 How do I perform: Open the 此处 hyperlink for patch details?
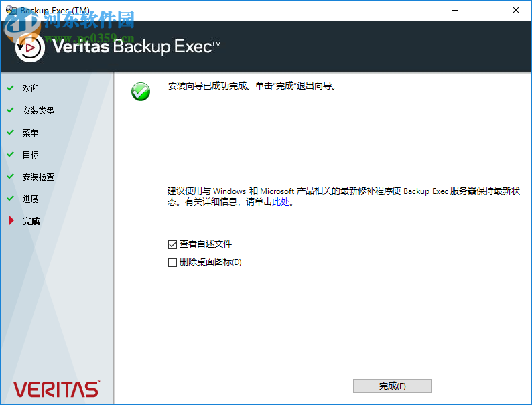281,202
